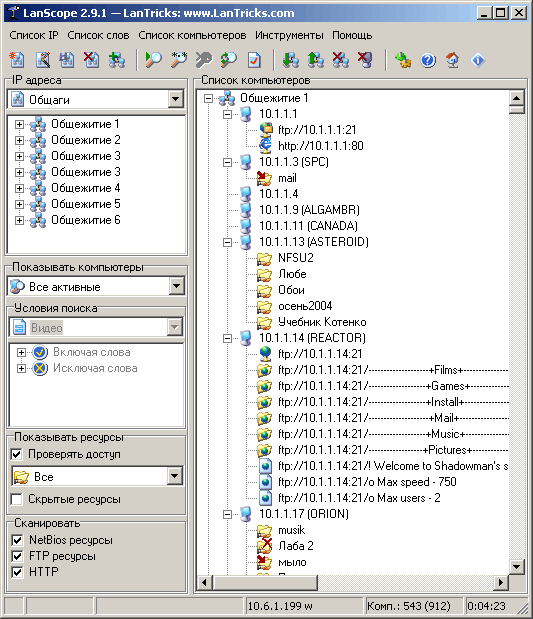This screenshot has height=619, width=533.
Task: Click the blue info diamond icon
Action: 478,60
